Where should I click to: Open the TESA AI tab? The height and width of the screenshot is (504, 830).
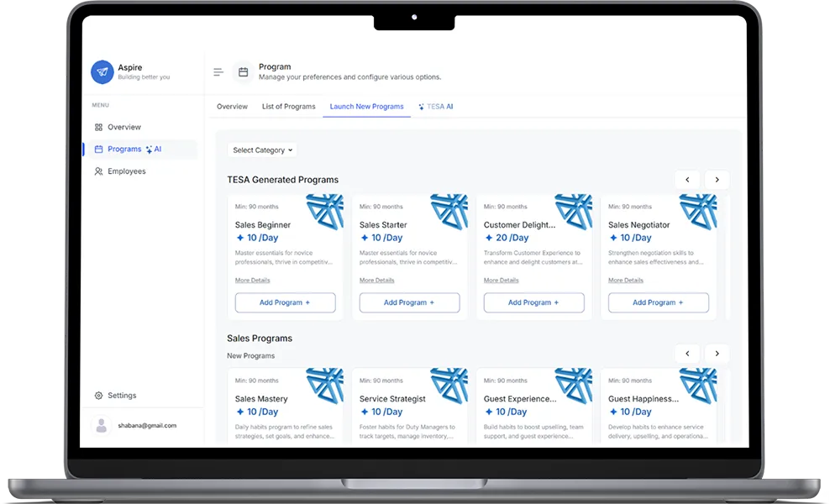pyautogui.click(x=436, y=107)
